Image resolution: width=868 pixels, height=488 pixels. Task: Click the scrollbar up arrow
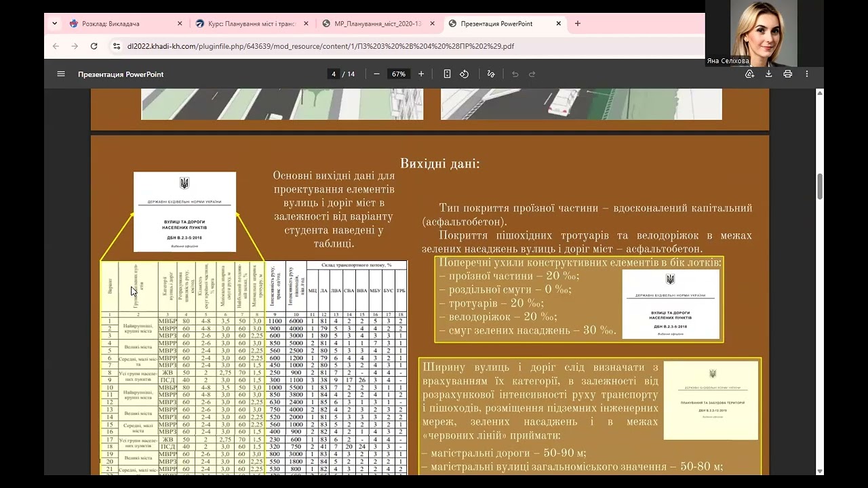[820, 93]
